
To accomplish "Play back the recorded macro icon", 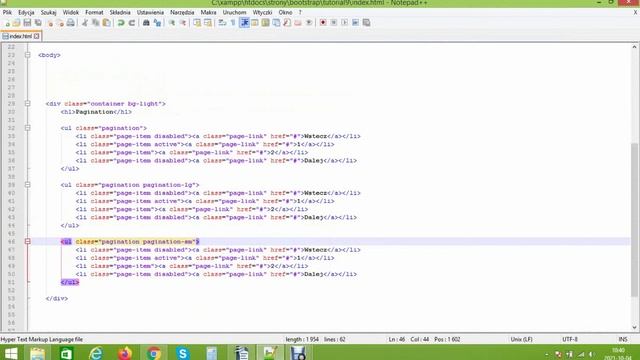I will 345,23.
